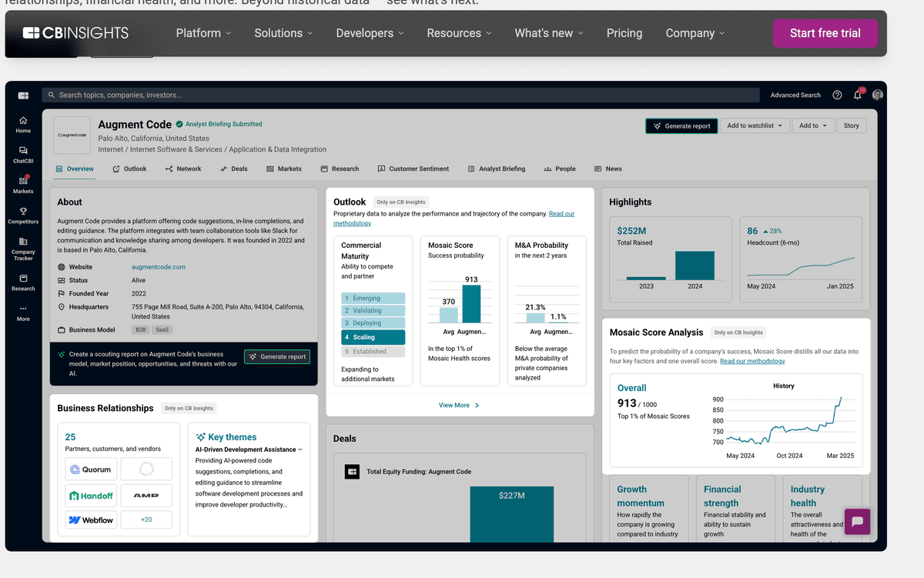924x578 pixels.
Task: Open the chat widget bubble icon
Action: 857,522
